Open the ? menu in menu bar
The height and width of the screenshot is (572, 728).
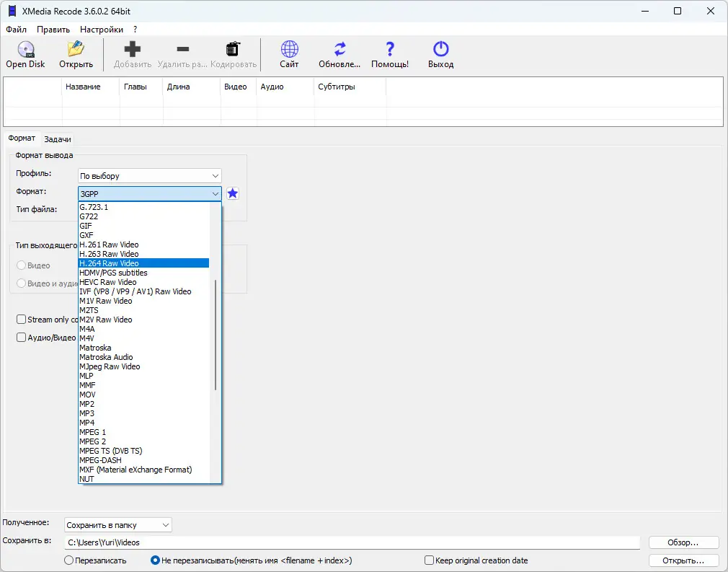pos(135,30)
